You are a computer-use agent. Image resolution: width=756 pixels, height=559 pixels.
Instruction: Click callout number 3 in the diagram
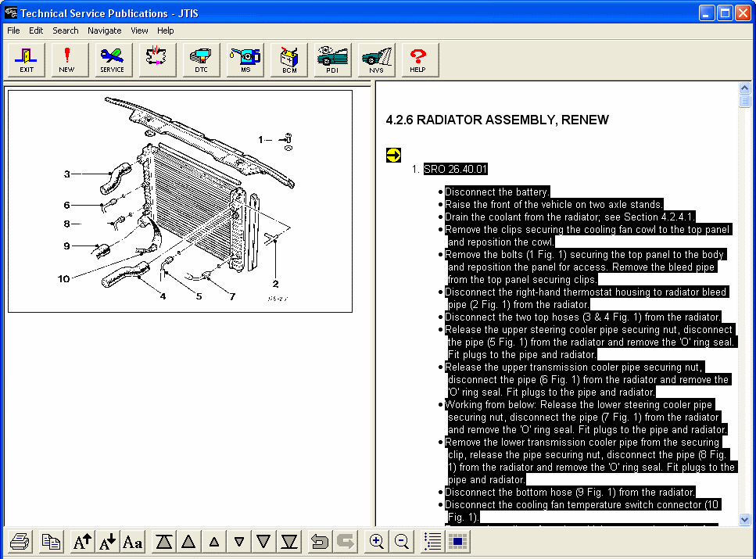coord(67,174)
